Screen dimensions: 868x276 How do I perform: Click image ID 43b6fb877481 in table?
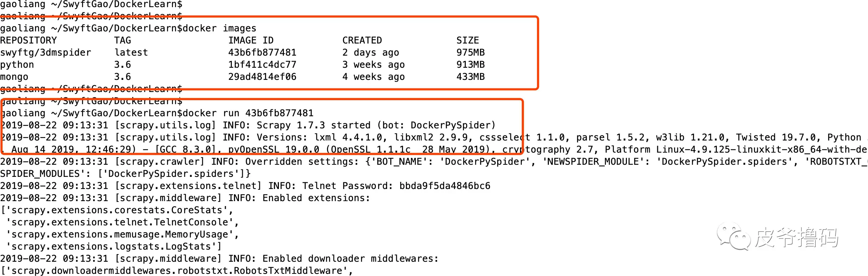click(x=262, y=52)
